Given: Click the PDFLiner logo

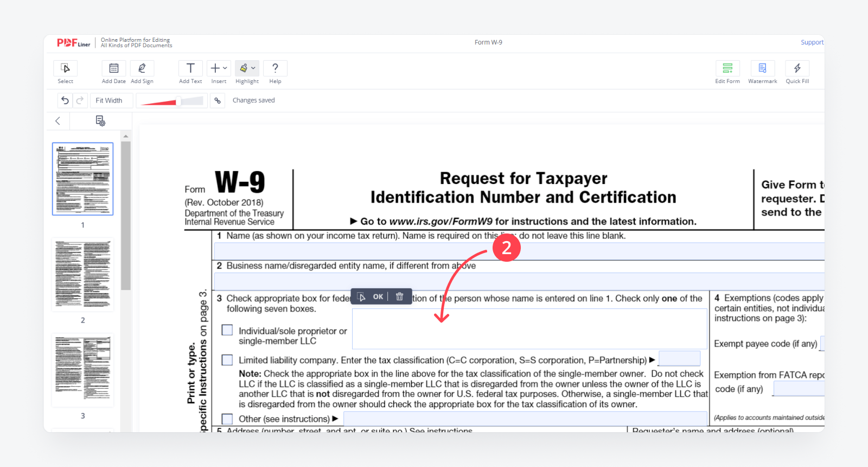Looking at the screenshot, I should pos(74,43).
